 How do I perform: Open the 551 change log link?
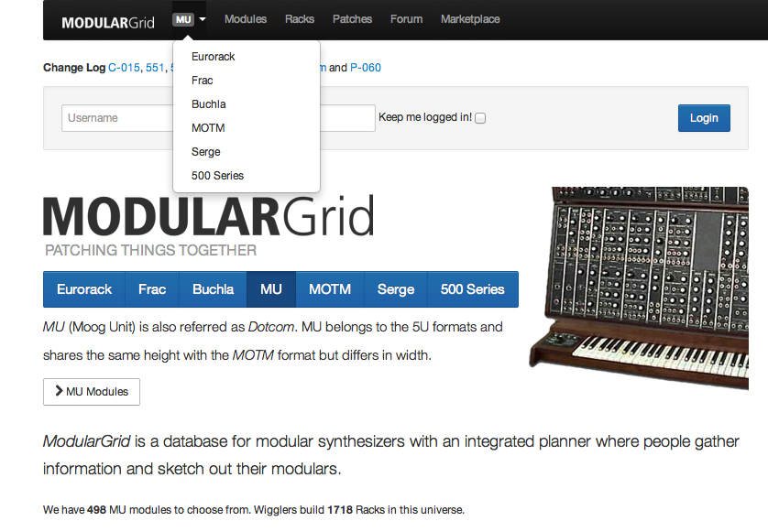pyautogui.click(x=155, y=68)
